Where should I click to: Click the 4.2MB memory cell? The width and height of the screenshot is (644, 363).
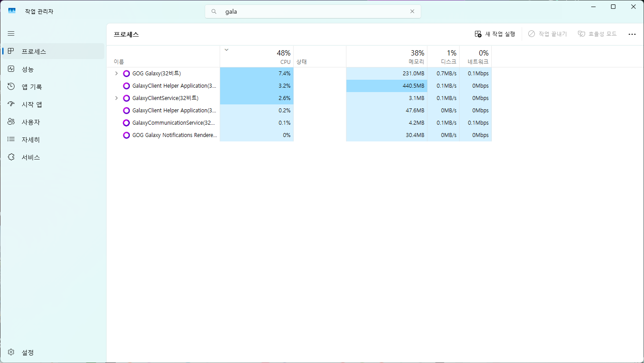386,123
